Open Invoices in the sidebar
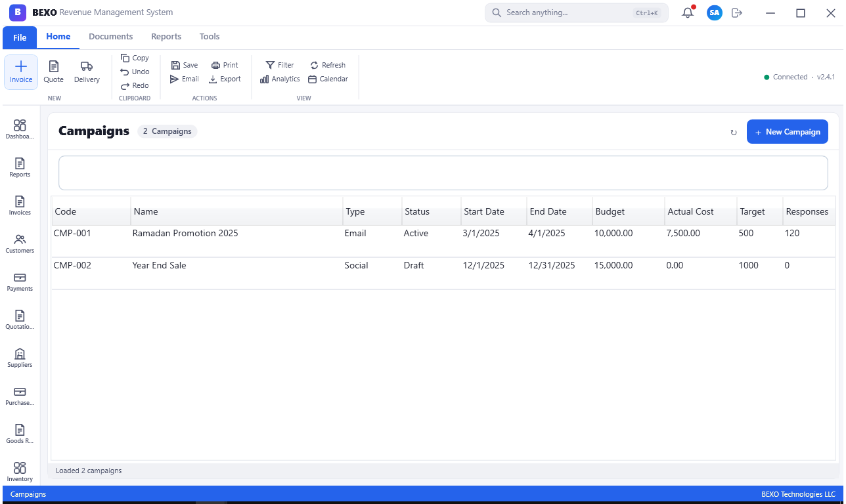Viewport: 846px width, 504px height. coord(20,205)
